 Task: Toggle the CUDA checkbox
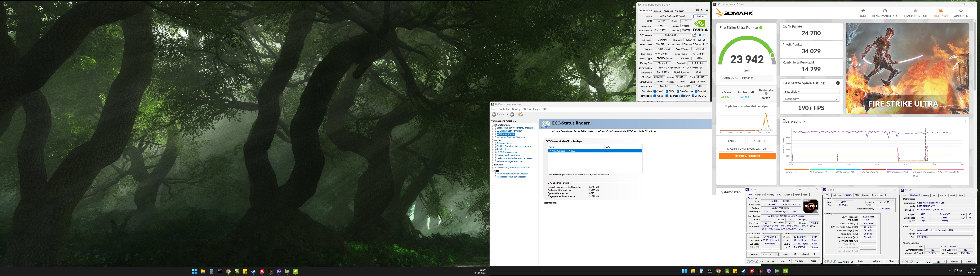click(667, 91)
